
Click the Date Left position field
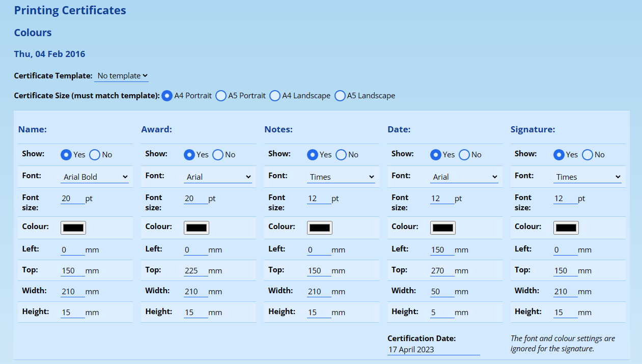[442, 250]
